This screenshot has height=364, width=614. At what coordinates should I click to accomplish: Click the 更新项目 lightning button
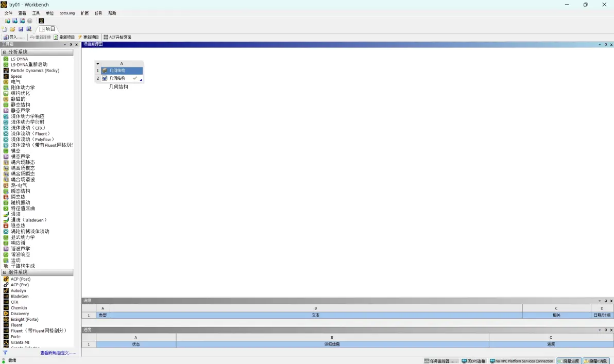(x=89, y=37)
